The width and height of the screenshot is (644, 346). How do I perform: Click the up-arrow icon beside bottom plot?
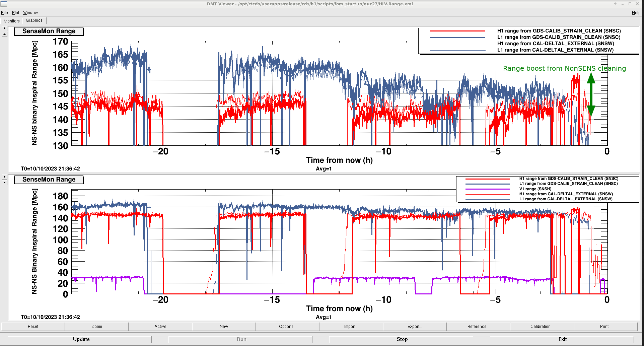click(x=4, y=183)
